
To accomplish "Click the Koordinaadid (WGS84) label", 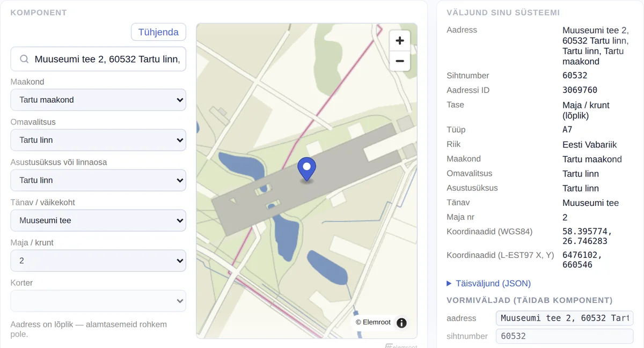I will (x=489, y=232).
